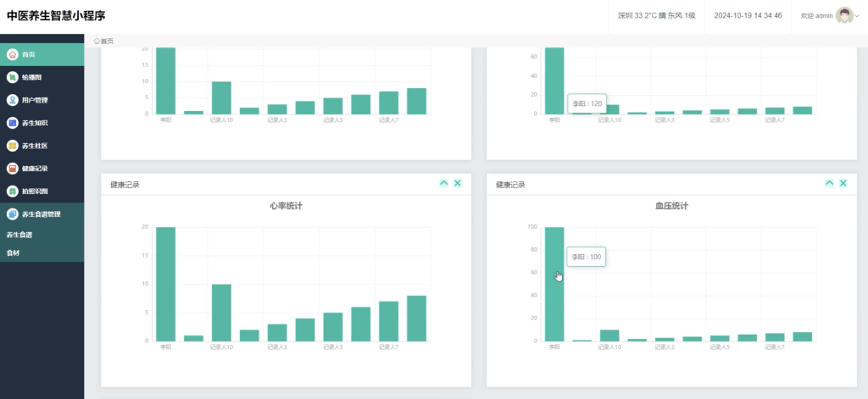
Task: Click 健康记录 header of 心率统计 panel
Action: coord(125,185)
